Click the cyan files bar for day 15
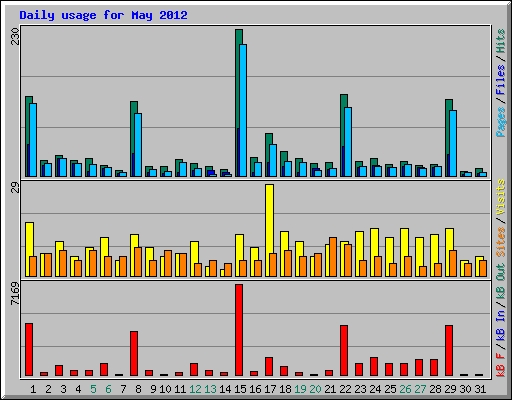This screenshot has width=512, height=400. click(x=243, y=110)
